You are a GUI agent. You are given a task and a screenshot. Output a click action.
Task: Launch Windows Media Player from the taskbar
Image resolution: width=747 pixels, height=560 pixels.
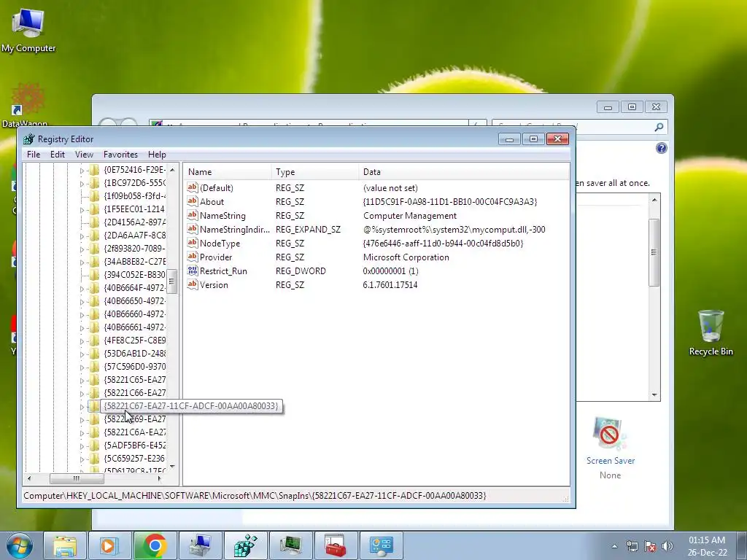point(109,545)
